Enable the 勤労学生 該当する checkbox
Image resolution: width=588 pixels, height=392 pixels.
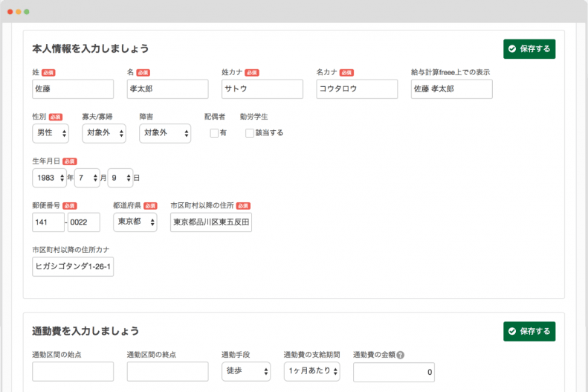coord(250,133)
